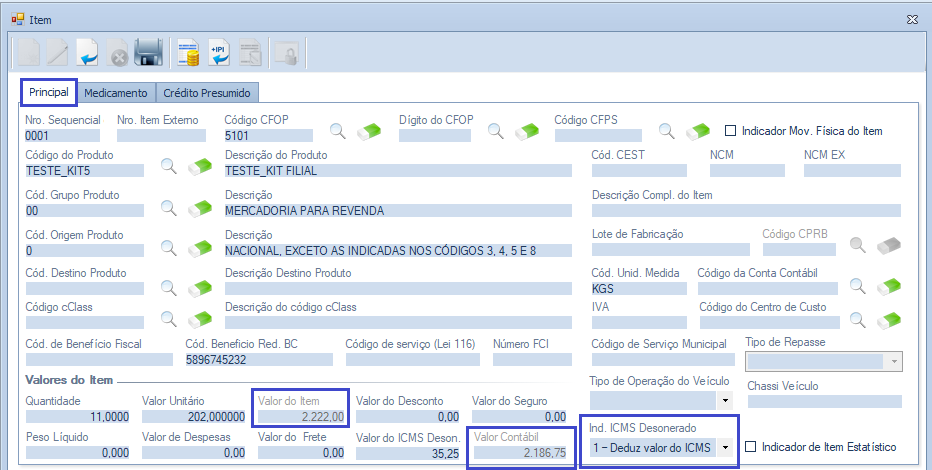Viewport: 932px width, 470px height.
Task: Click the Cód. de Benefício Fiscal field
Action: 99,359
